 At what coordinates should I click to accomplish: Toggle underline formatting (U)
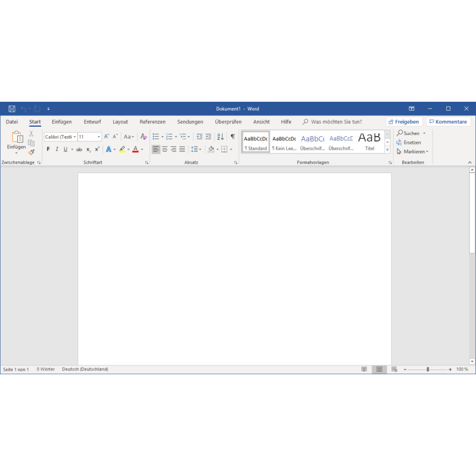click(65, 149)
